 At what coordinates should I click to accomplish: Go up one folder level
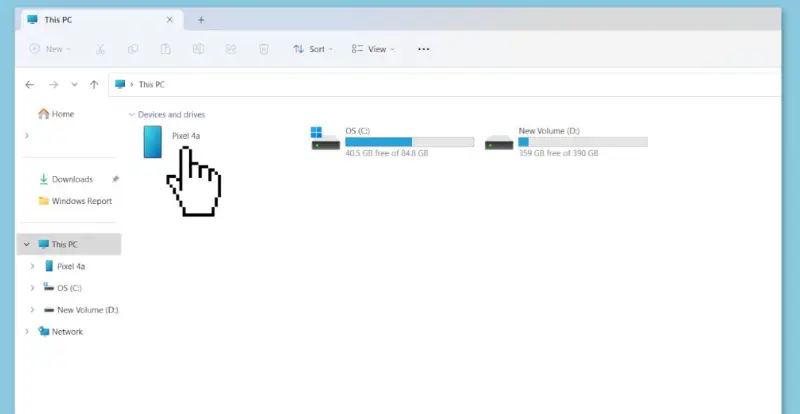pyautogui.click(x=94, y=85)
